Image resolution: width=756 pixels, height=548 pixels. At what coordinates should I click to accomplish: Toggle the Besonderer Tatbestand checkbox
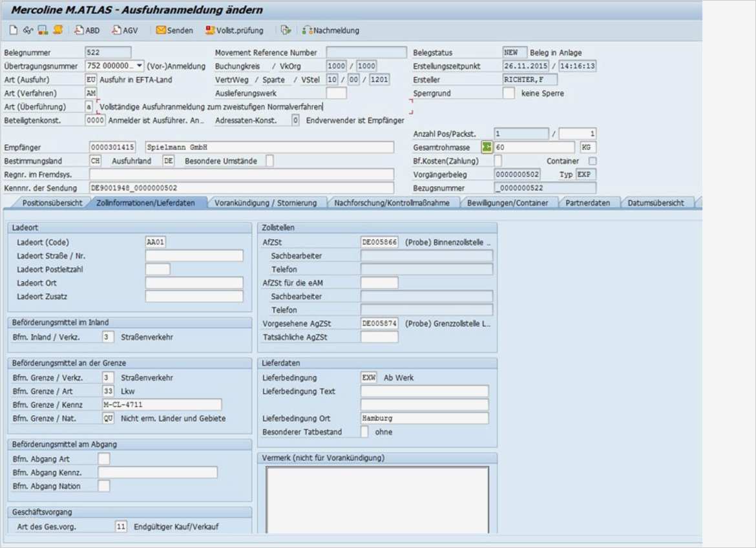pos(364,432)
